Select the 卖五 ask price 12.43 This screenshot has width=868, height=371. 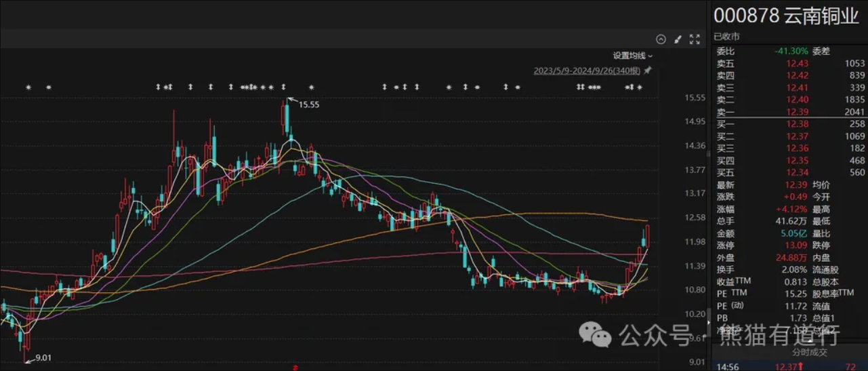coord(797,63)
